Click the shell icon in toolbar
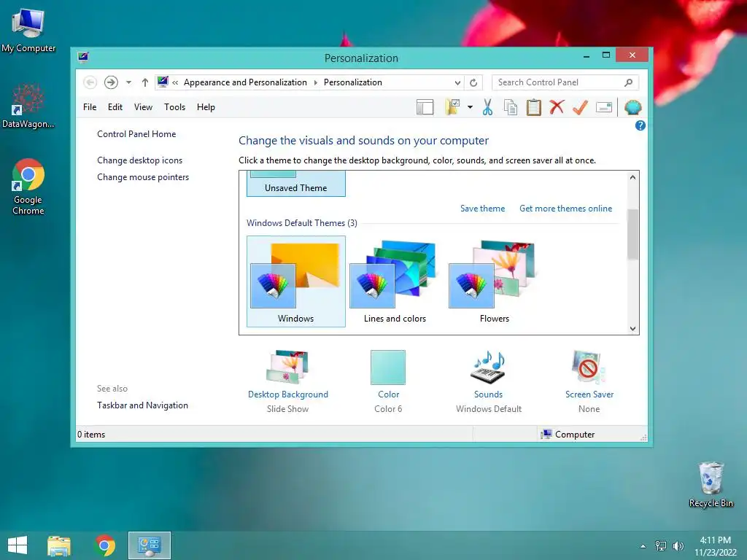Viewport: 747px width, 560px height. pyautogui.click(x=632, y=107)
